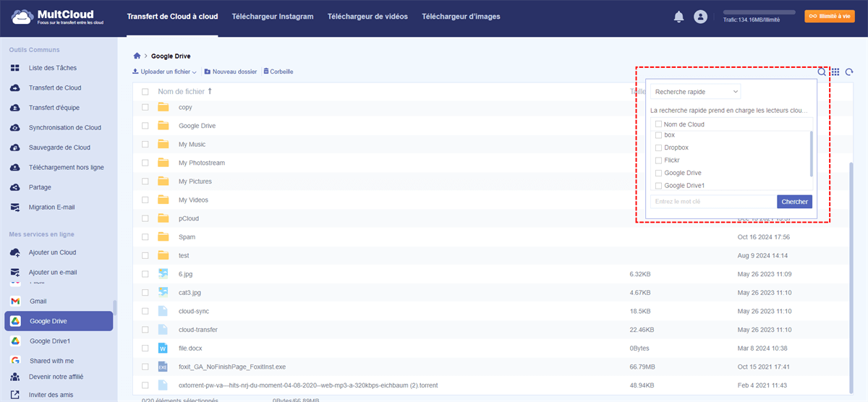Tick the checkbox for file.docx
The image size is (868, 402).
click(x=145, y=348)
